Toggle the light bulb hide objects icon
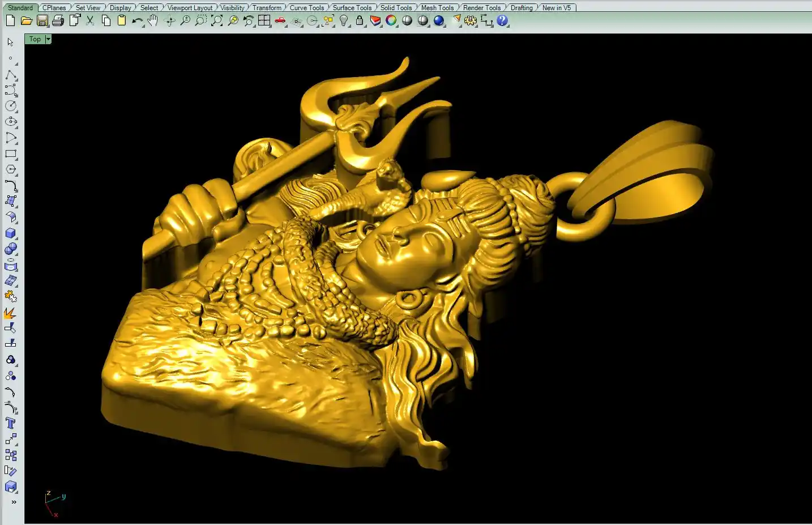Screen dimensions: 812x525 click(x=344, y=21)
